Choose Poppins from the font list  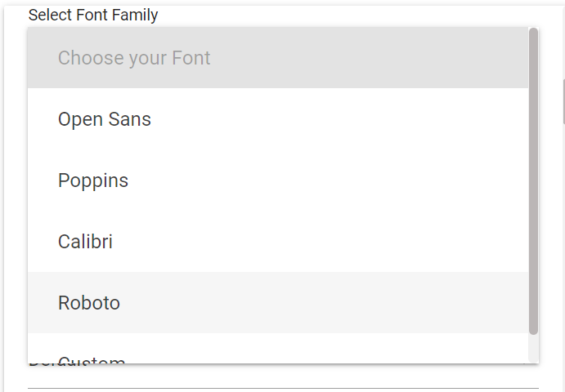93,180
